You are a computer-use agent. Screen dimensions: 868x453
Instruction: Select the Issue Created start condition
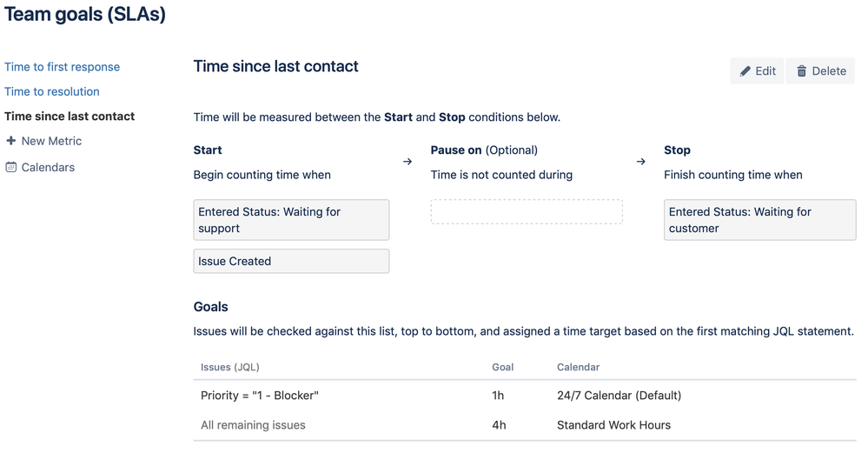pyautogui.click(x=291, y=261)
